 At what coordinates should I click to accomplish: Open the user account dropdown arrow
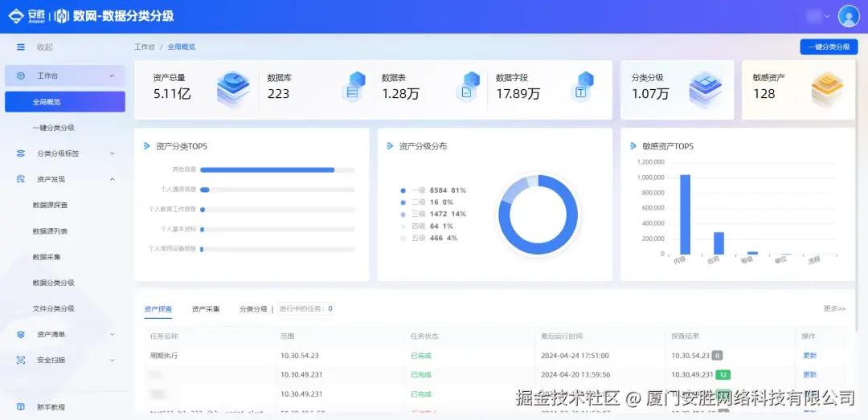coord(828,17)
